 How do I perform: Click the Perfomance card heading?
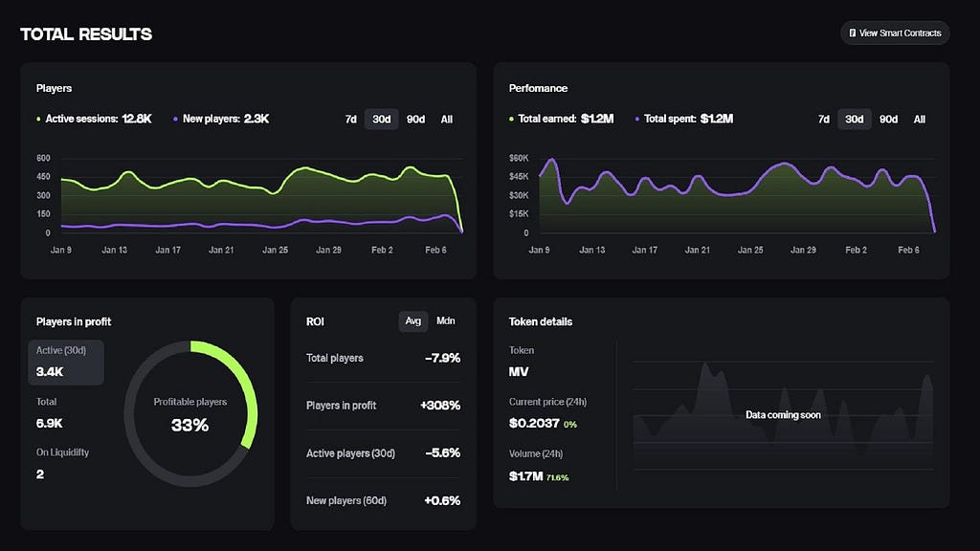538,88
